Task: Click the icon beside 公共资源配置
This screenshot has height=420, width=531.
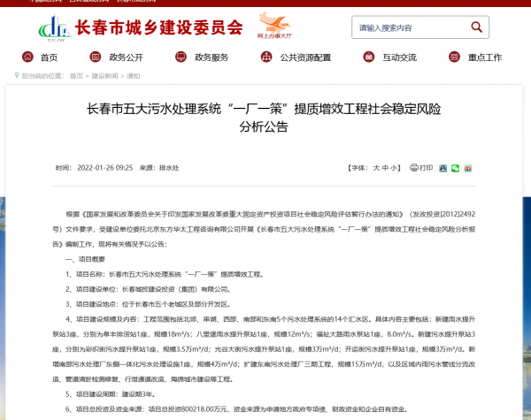Action: point(265,57)
